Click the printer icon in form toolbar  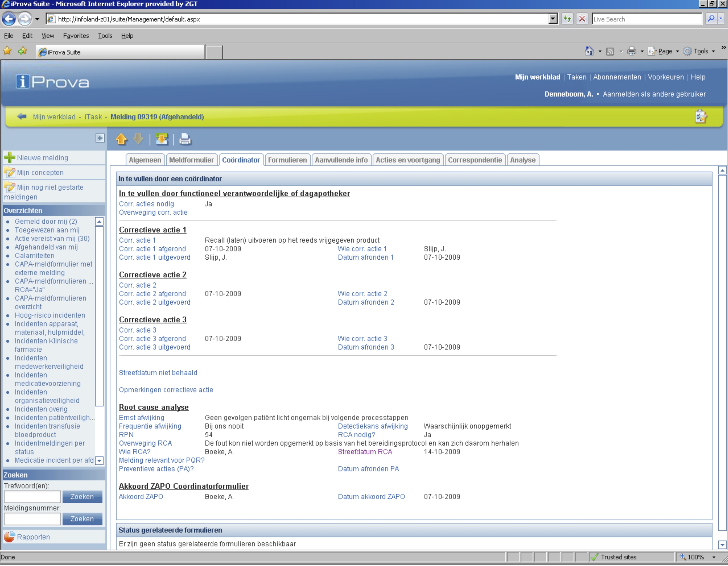tap(185, 139)
